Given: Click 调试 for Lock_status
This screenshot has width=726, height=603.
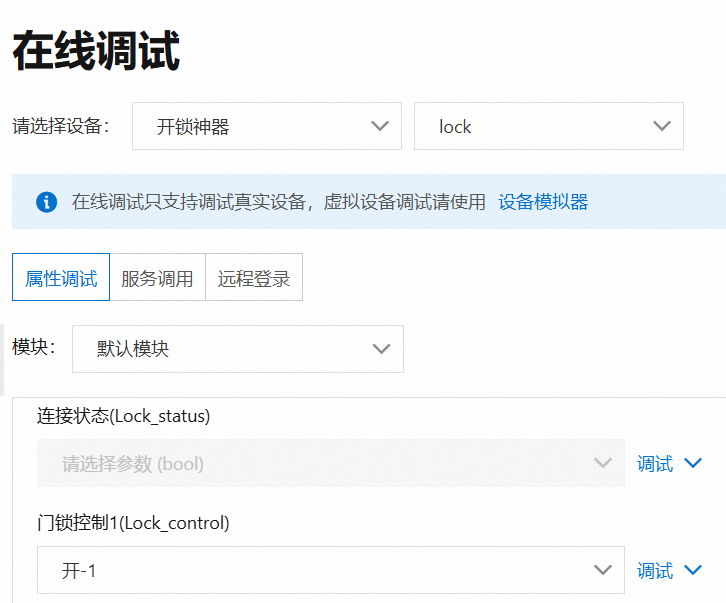Looking at the screenshot, I should [655, 464].
